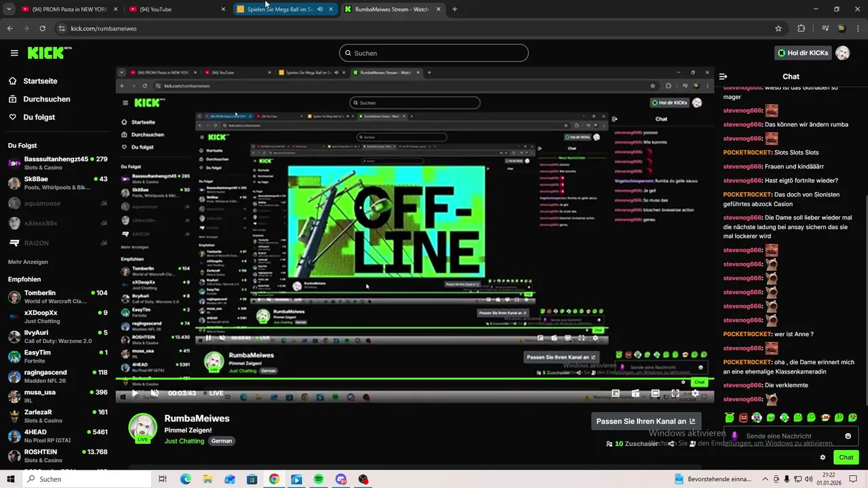The image size is (868, 488).
Task: Click the green KICK logo
Action: (x=50, y=53)
